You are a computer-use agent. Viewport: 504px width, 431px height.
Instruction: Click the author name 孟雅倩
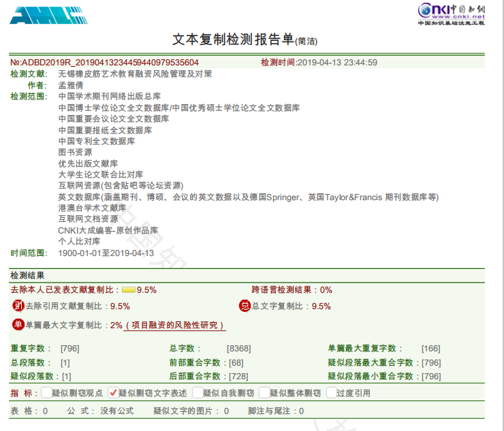[x=71, y=85]
